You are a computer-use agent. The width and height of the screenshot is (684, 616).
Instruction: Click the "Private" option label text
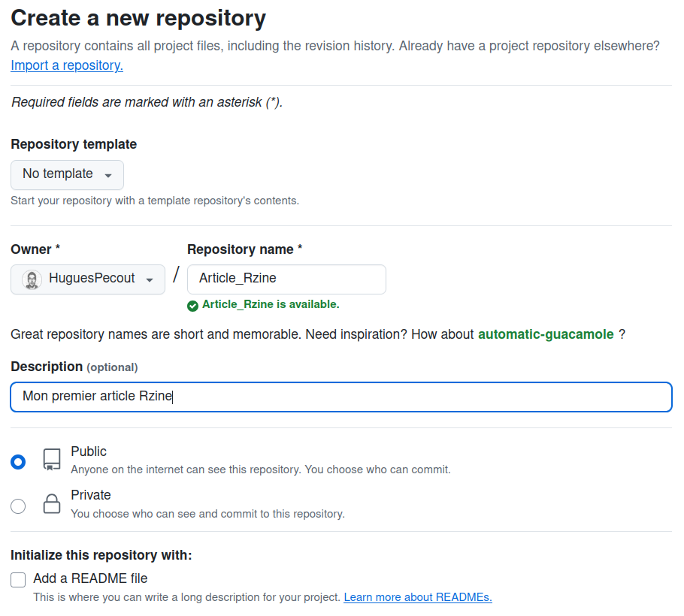91,495
